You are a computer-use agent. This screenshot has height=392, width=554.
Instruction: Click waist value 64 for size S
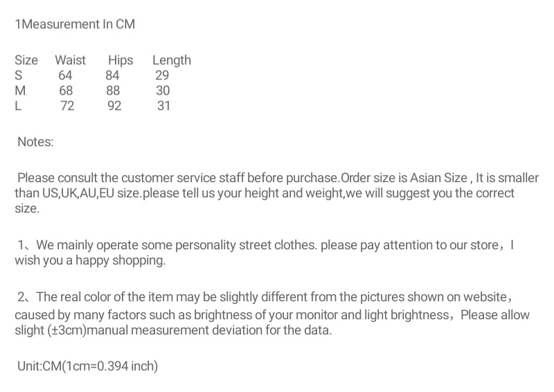pos(66,75)
